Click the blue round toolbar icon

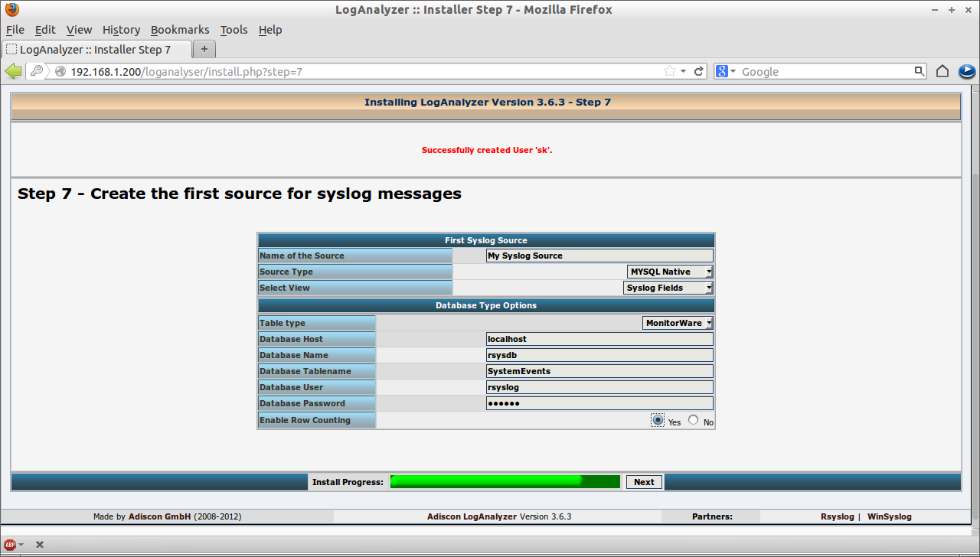click(x=967, y=71)
